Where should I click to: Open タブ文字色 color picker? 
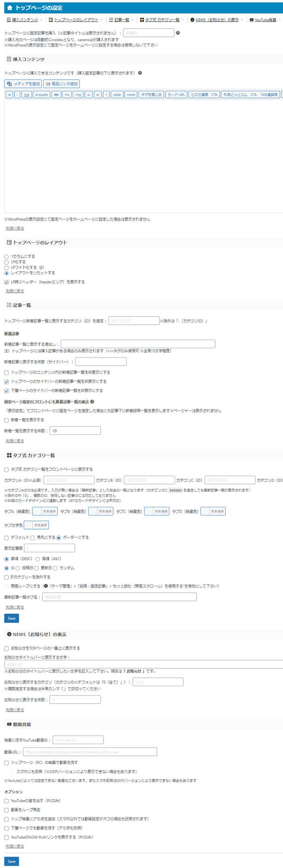(x=36, y=525)
